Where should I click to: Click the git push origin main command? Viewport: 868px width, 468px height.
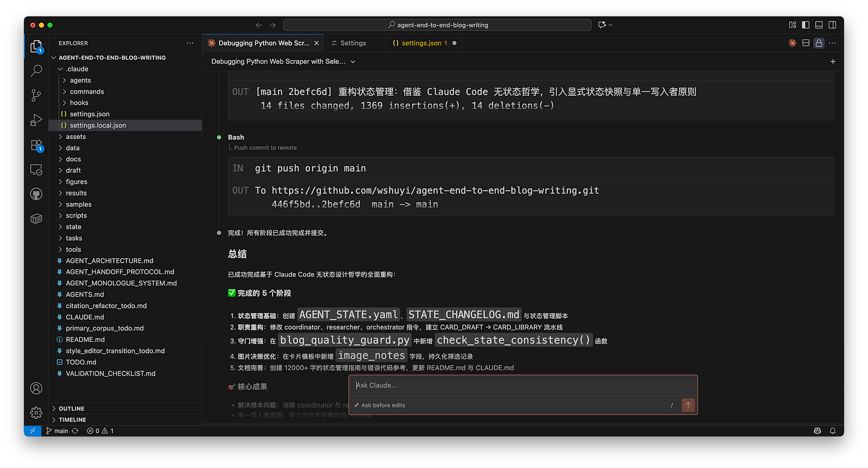311,168
